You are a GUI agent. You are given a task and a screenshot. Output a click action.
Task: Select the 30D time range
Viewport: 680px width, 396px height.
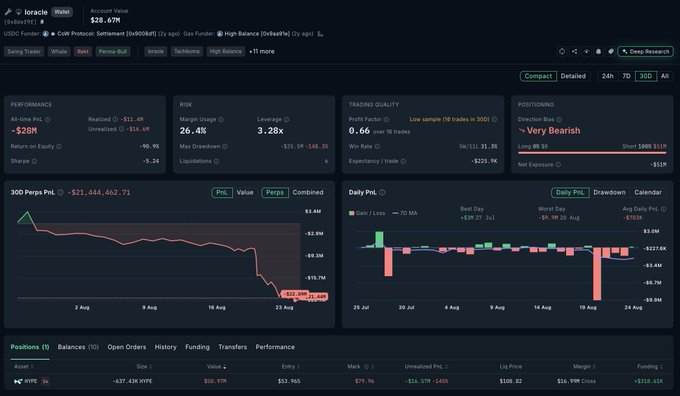[x=646, y=76]
